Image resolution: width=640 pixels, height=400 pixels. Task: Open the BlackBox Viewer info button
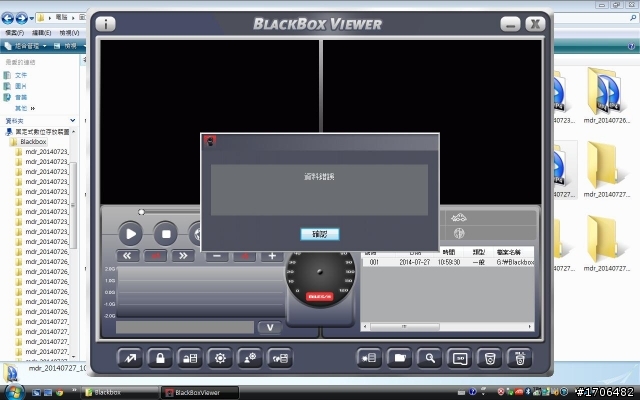105,24
